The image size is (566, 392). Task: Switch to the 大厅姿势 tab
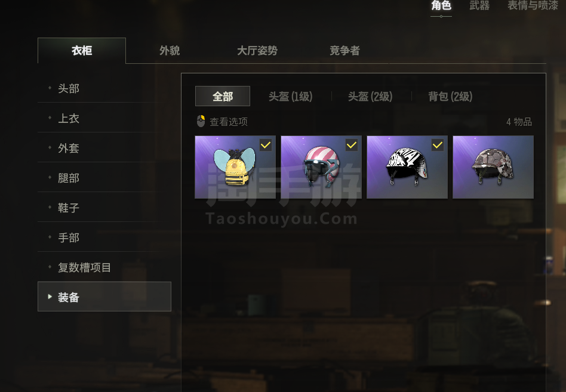(257, 51)
